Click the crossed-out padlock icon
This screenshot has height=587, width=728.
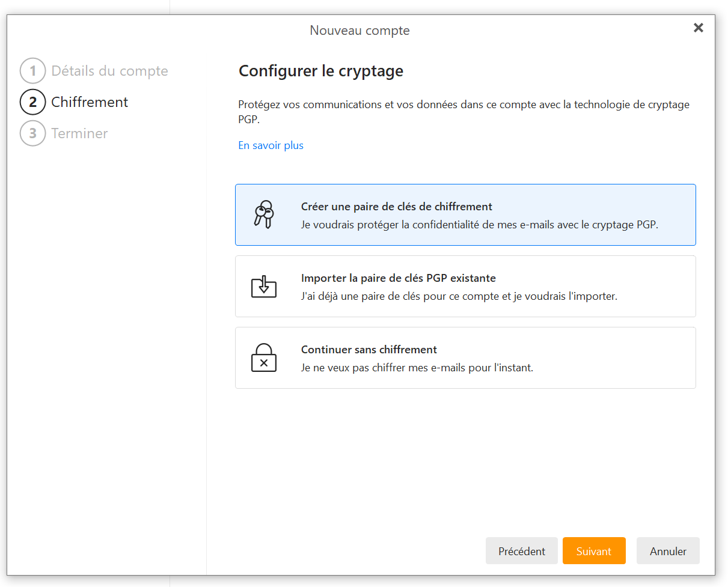(x=263, y=358)
